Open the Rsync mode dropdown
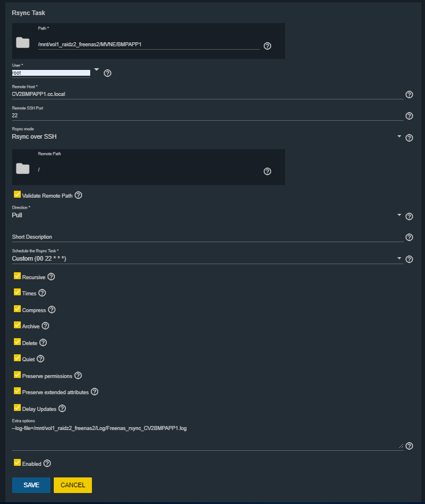Screen dimensions: 425x504 pyautogui.click(x=399, y=137)
